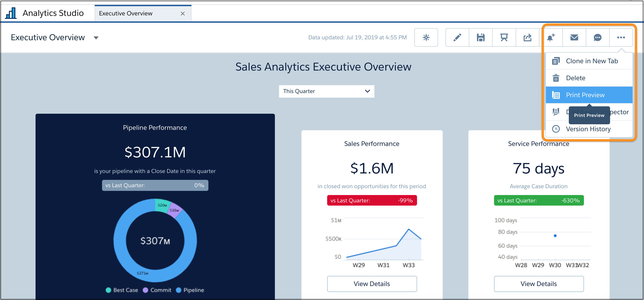Screen dimensions: 644x300
Task: Click the envelope Subscribe icon
Action: pos(574,38)
